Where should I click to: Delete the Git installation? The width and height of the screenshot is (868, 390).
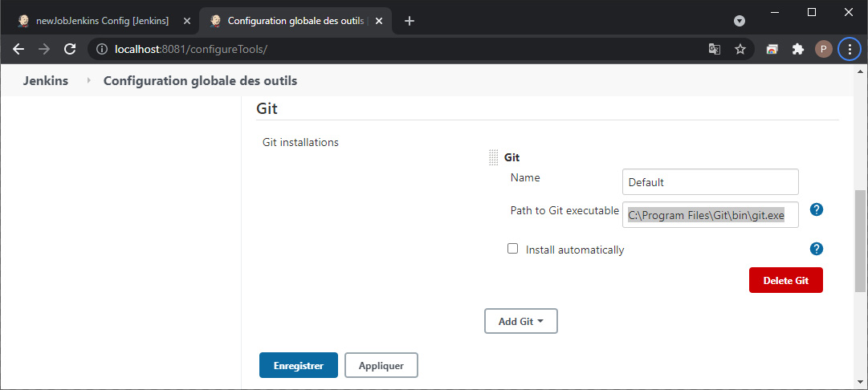tap(786, 280)
